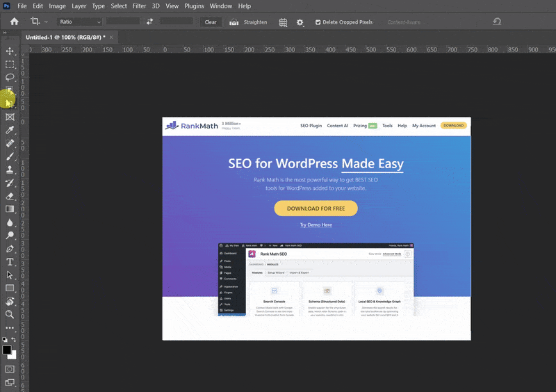Viewport: 556px width, 392px height.
Task: Select the Clone Stamp tool
Action: (x=10, y=170)
